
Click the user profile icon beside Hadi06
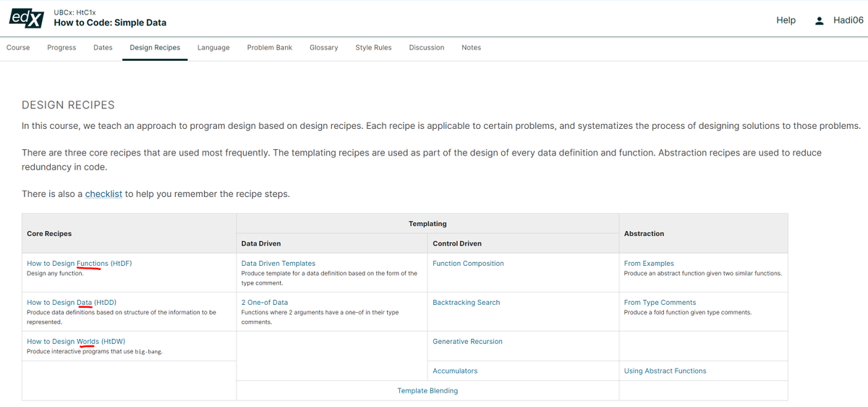click(x=820, y=20)
